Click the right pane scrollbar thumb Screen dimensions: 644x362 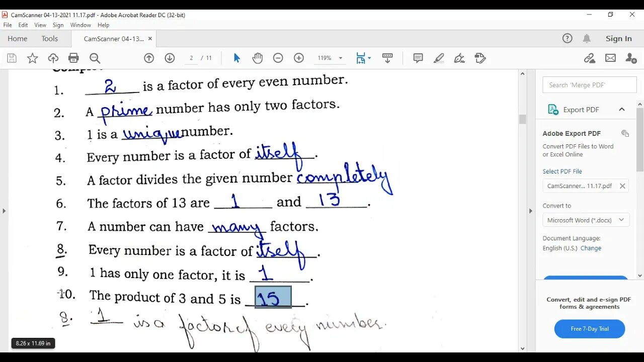tap(640, 139)
